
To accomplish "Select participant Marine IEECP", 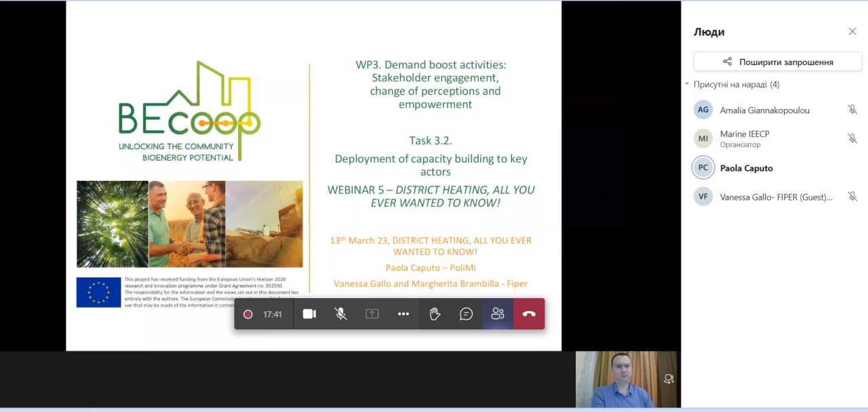I will [774, 138].
